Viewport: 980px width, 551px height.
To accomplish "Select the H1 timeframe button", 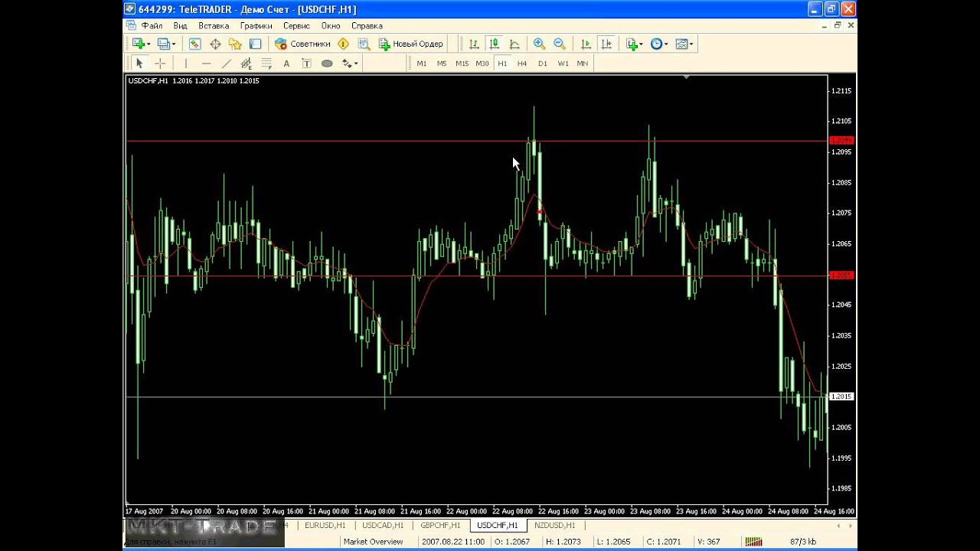I will point(502,64).
